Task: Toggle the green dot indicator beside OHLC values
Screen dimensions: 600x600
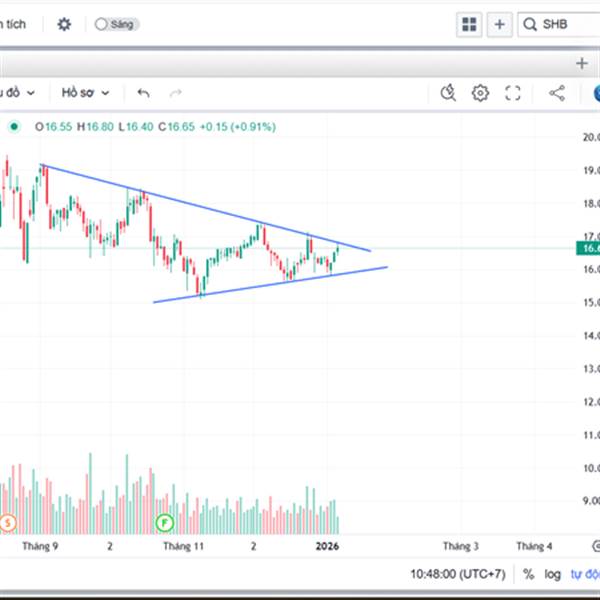Action: click(14, 127)
